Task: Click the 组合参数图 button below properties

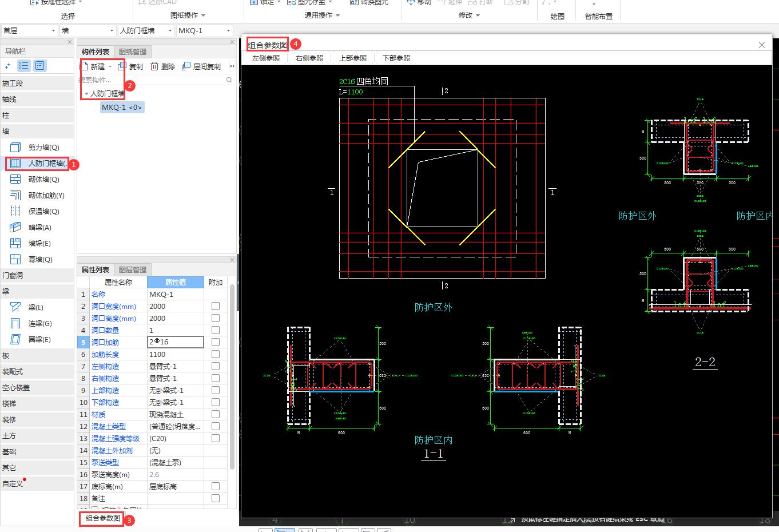Action: click(103, 518)
